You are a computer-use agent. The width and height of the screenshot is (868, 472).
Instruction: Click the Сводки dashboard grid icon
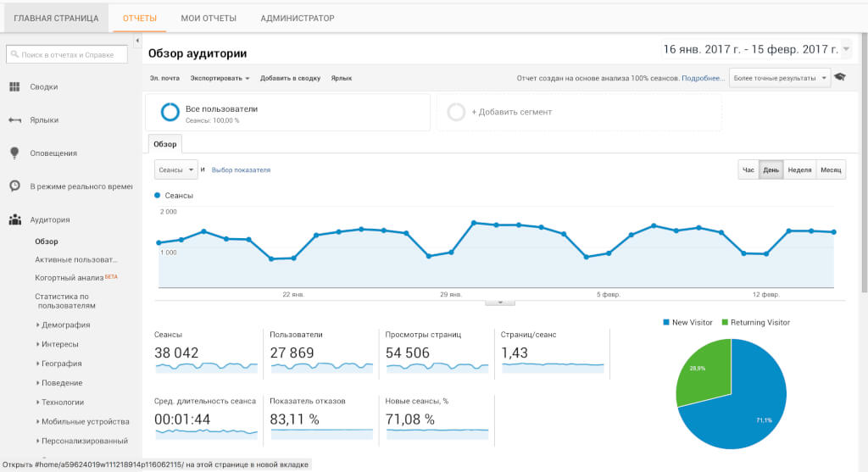coord(14,86)
